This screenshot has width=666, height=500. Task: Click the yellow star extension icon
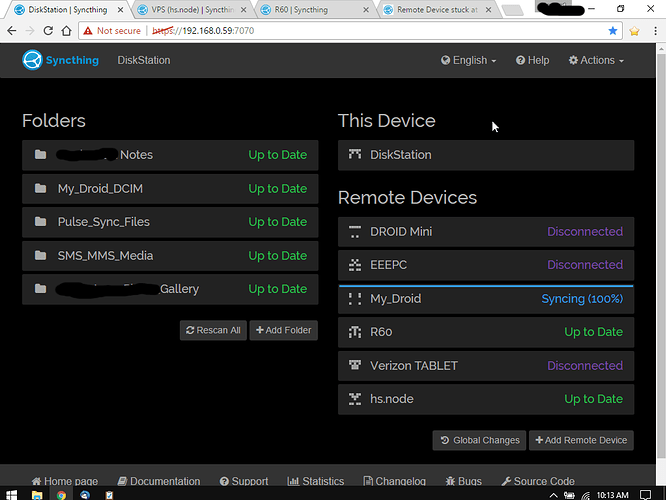(634, 31)
